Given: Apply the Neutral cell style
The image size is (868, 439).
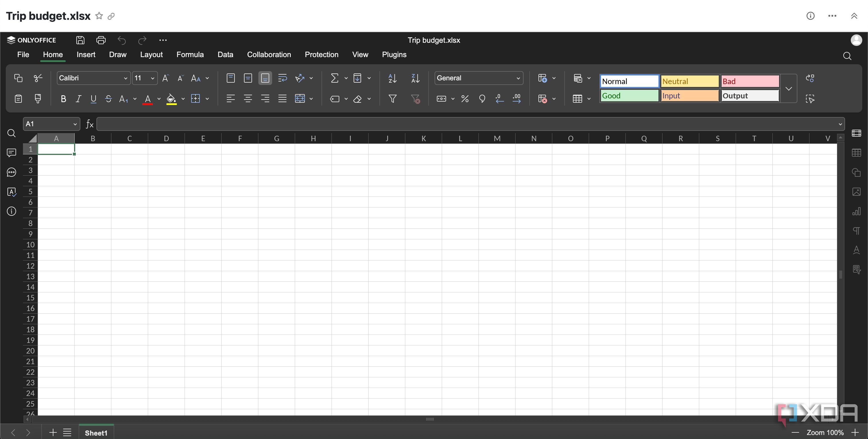Looking at the screenshot, I should [x=690, y=81].
